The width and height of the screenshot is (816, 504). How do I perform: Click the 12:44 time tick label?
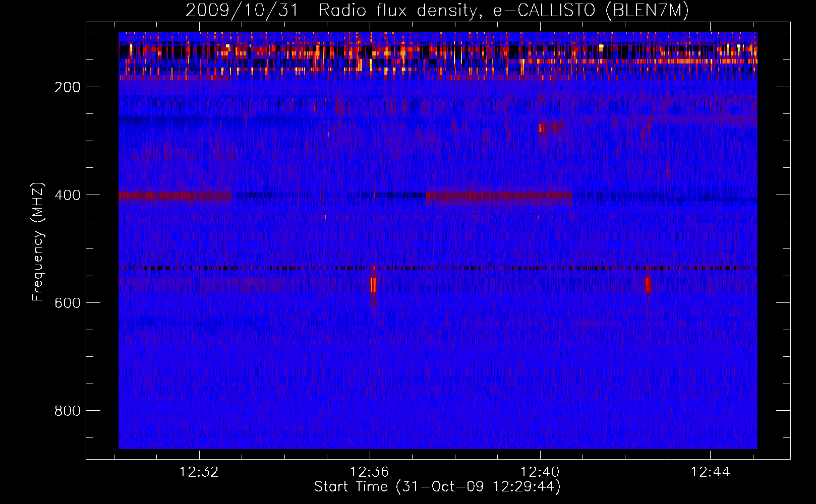(x=711, y=472)
